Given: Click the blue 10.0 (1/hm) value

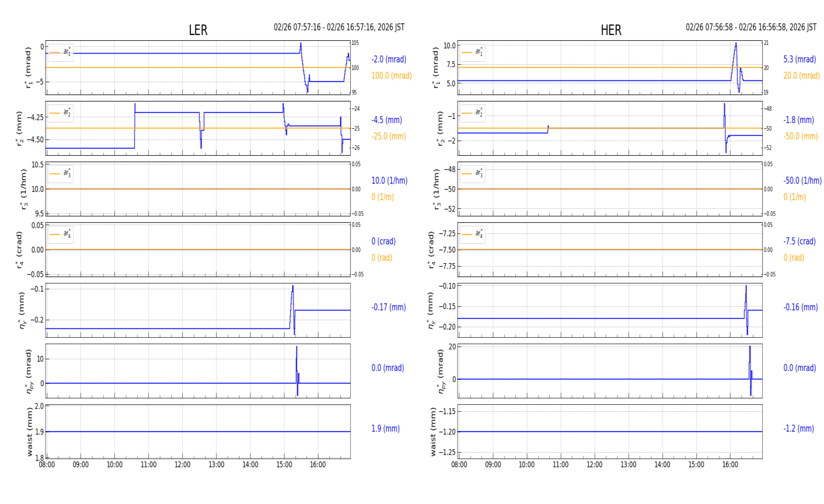Looking at the screenshot, I should [389, 181].
